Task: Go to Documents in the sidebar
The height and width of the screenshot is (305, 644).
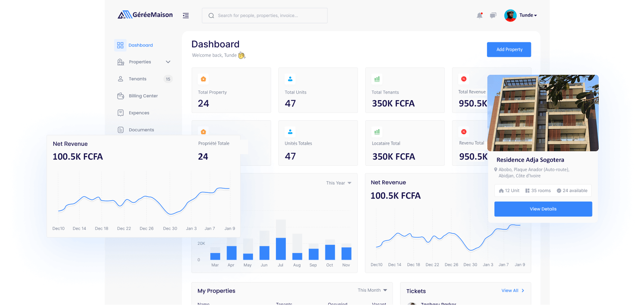Action: pos(141,130)
